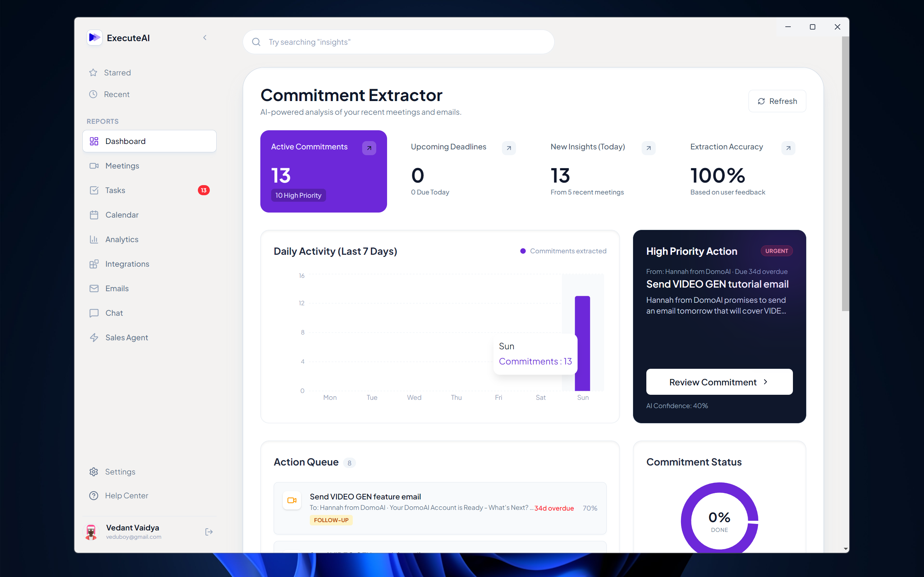The width and height of the screenshot is (924, 577).
Task: Toggle the Commitments extracted legend dot
Action: tap(523, 251)
